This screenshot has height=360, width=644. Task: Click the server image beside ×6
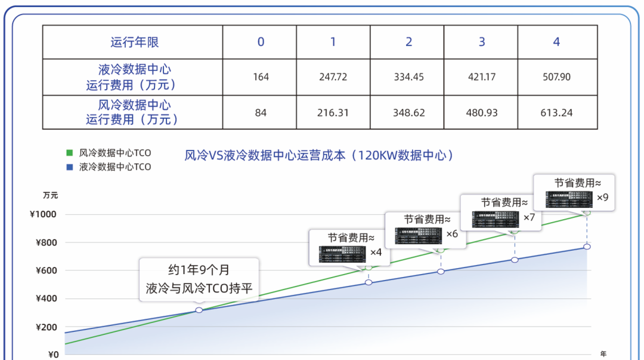[418, 235]
